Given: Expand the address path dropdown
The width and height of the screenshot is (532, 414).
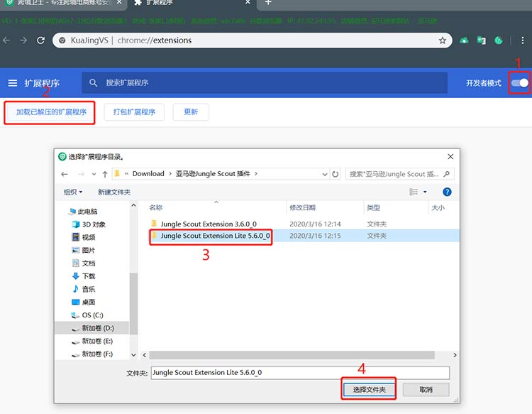Looking at the screenshot, I should pos(325,174).
